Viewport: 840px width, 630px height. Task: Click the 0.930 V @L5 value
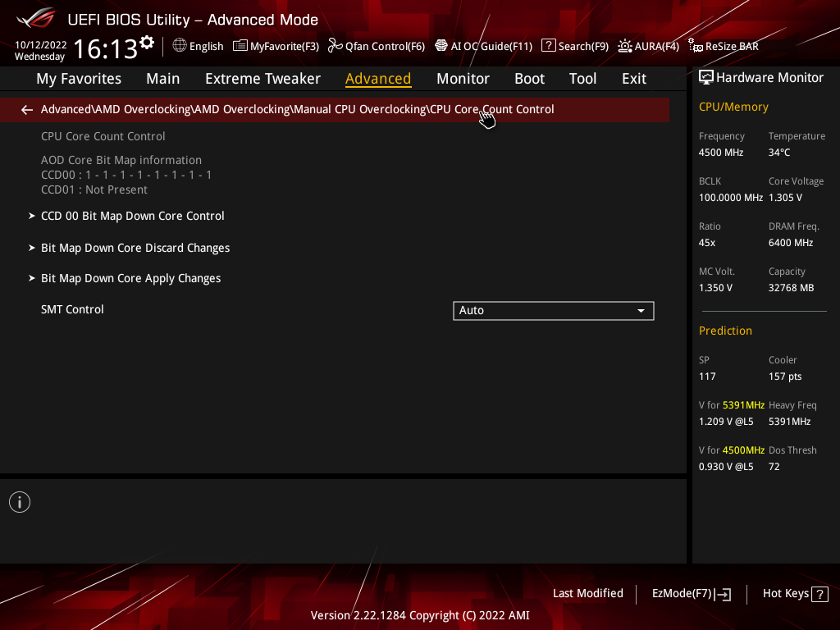coord(726,467)
